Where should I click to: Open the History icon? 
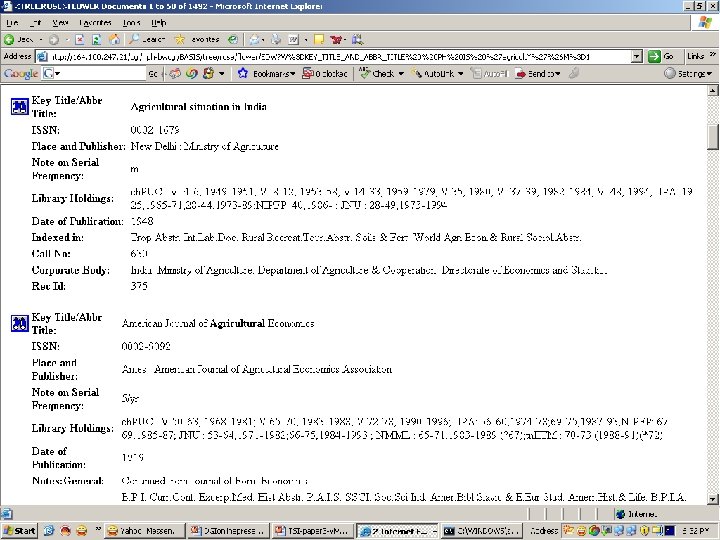coord(233,39)
